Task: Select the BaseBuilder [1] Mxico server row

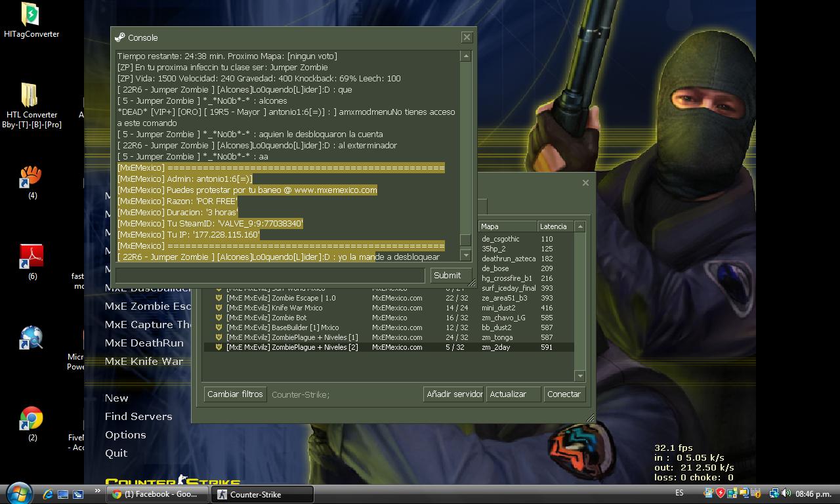Action: pos(388,327)
